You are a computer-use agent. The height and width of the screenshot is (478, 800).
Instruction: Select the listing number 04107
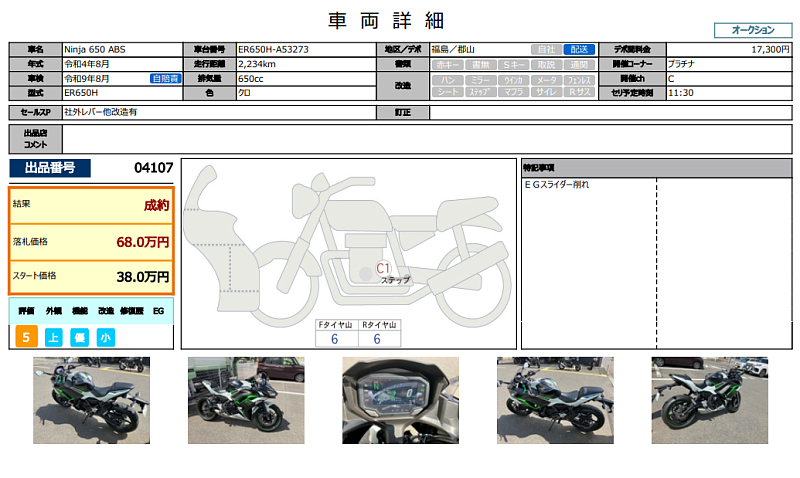(x=154, y=168)
